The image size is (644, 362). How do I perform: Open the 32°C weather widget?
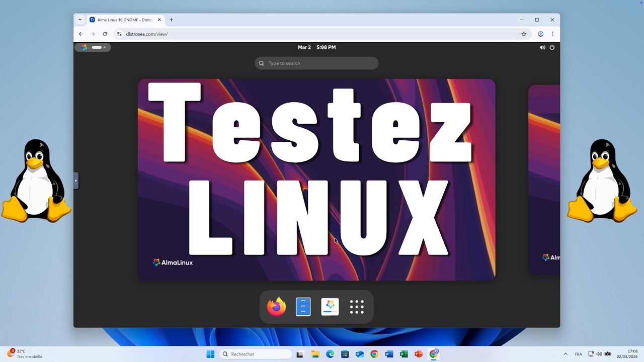[x=25, y=354]
